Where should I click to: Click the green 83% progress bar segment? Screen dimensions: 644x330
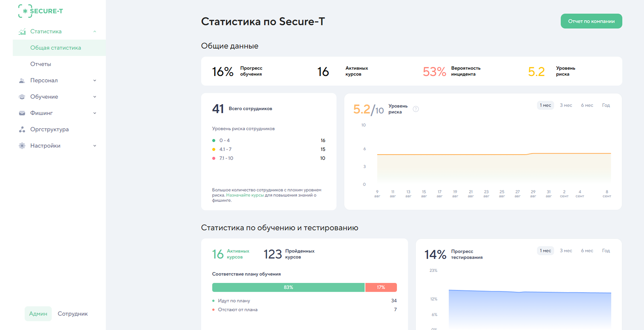coord(288,287)
